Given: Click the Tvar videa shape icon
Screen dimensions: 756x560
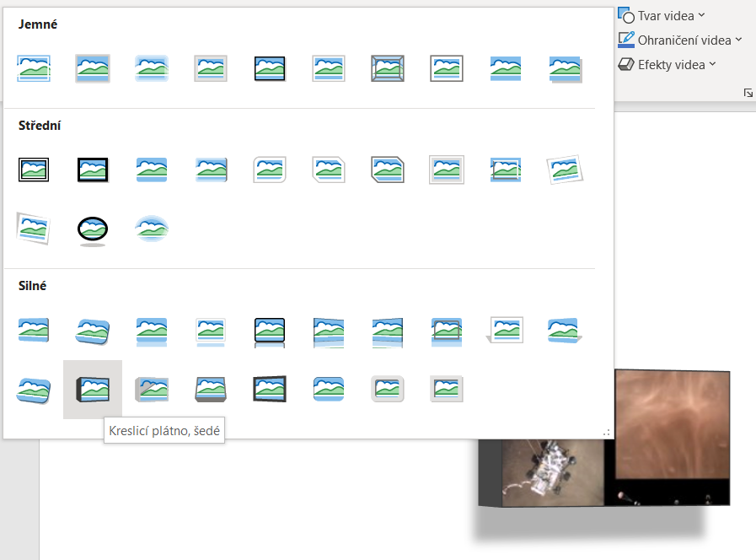Looking at the screenshot, I should point(626,15).
